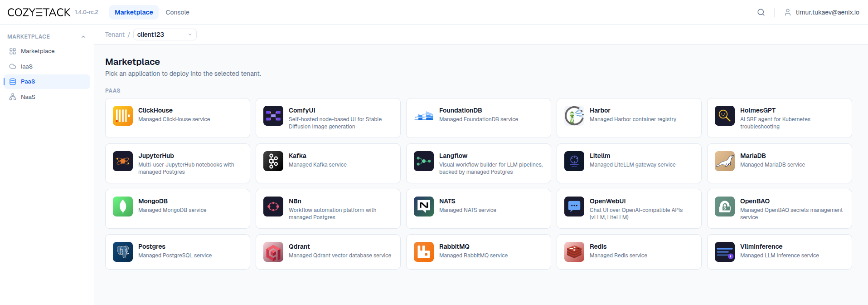
Task: Click the MariaDB seal icon
Action: pos(725,161)
